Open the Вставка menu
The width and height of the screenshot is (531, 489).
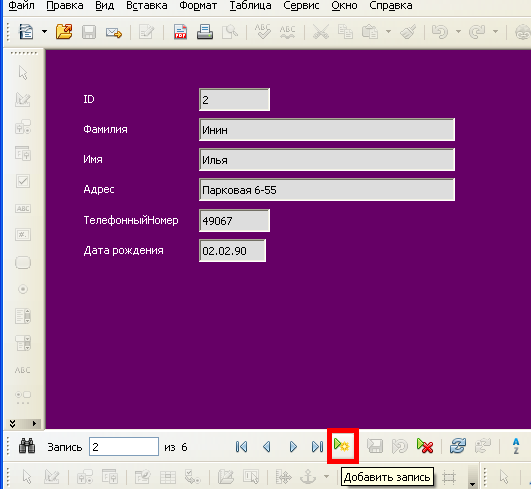click(147, 6)
